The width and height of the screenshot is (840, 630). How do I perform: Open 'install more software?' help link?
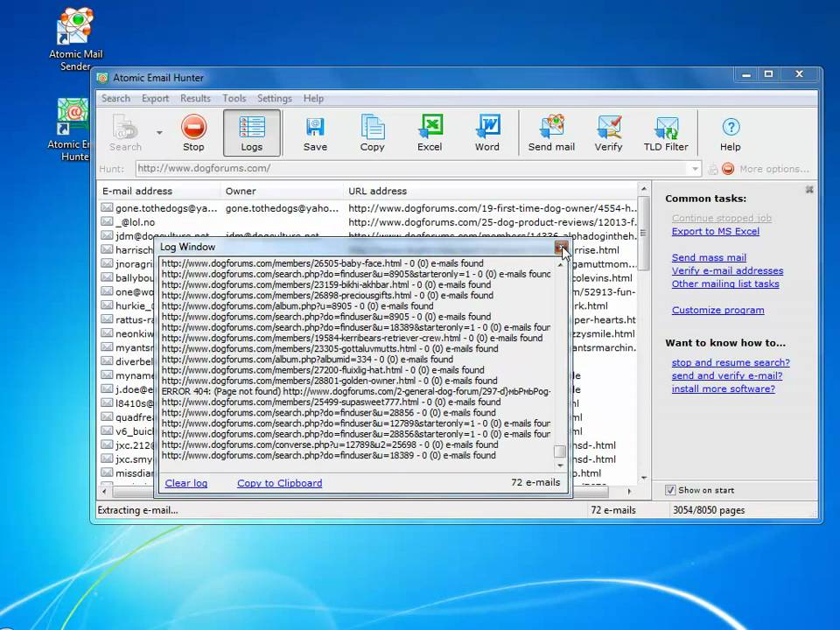click(724, 388)
